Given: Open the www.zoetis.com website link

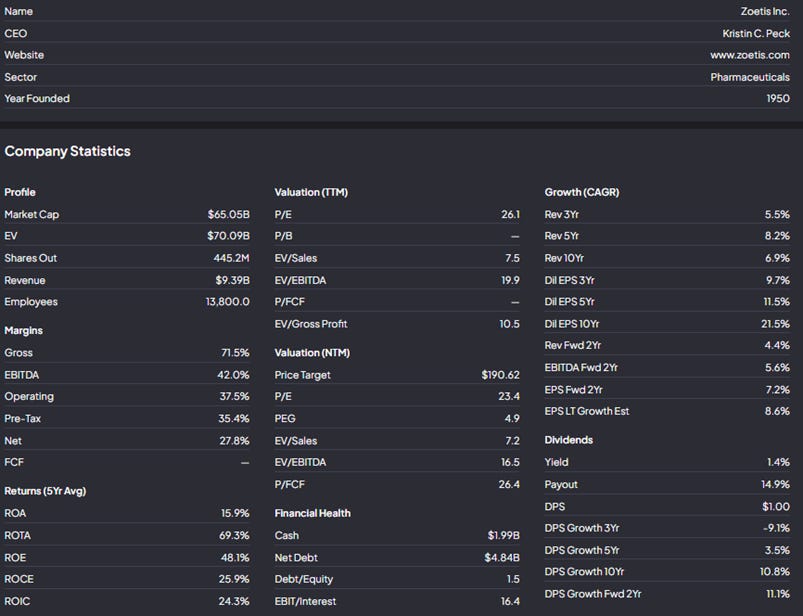Looking at the screenshot, I should point(750,55).
